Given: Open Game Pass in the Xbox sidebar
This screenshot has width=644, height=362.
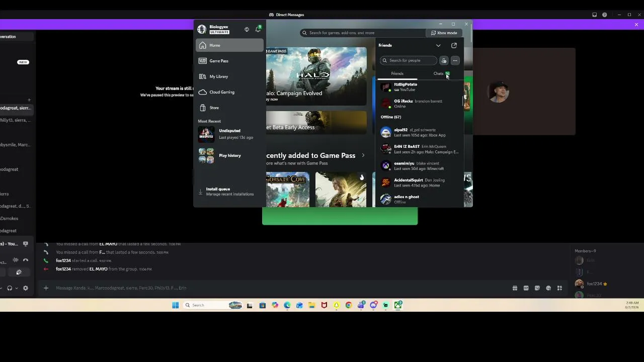Looking at the screenshot, I should pos(229,61).
